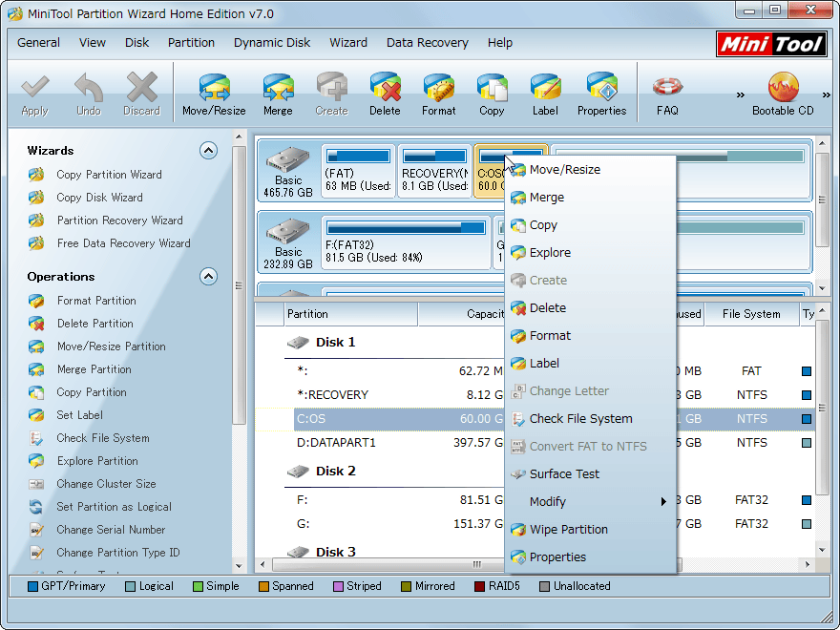Open Free Data Recovery Wizard

124,243
